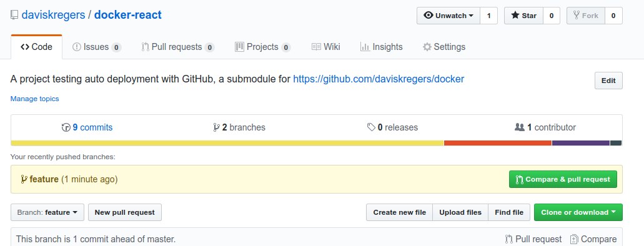Click the tag icon beside 0 releases
This screenshot has height=246, width=644.
371,127
